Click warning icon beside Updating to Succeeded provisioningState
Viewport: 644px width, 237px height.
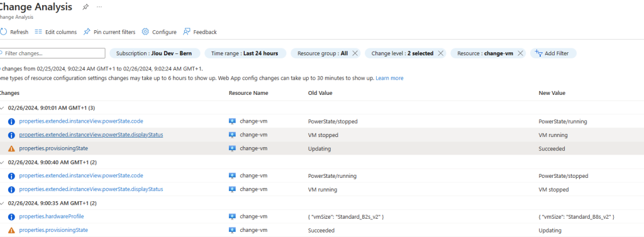coord(11,149)
